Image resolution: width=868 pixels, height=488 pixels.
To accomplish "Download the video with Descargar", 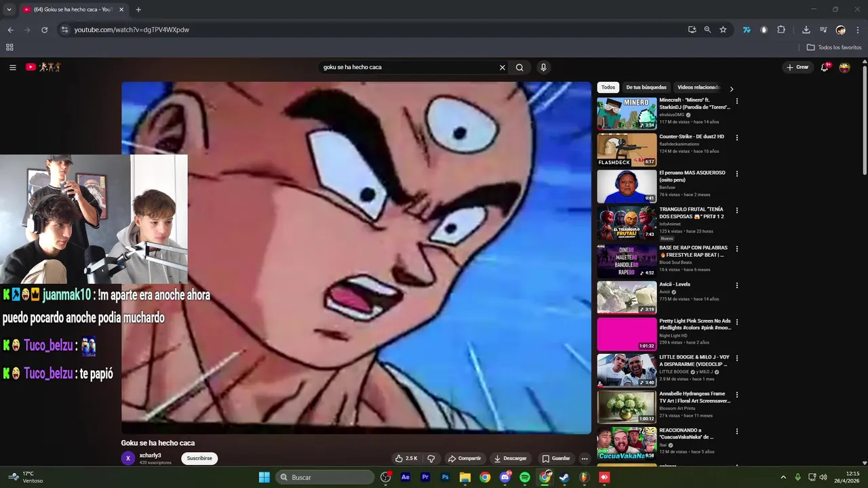I will point(511,458).
